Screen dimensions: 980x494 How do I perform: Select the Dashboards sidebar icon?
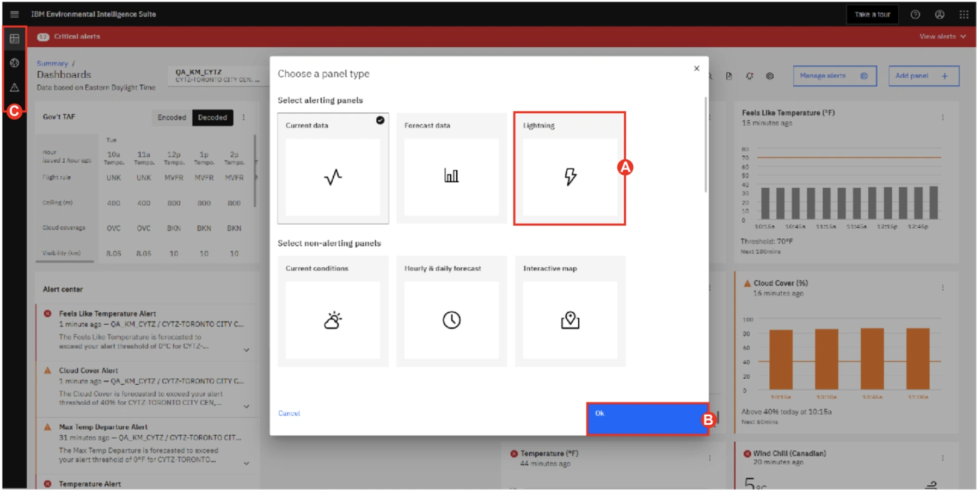coord(15,39)
